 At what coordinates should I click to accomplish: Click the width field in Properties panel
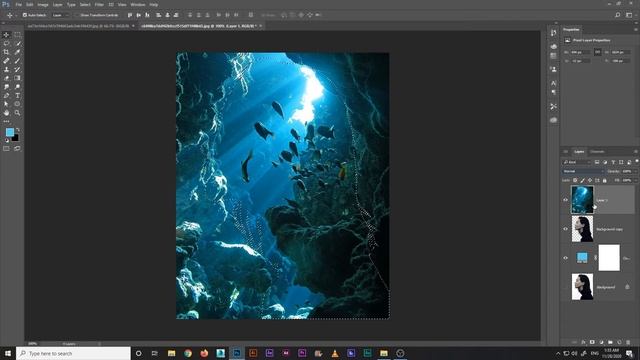pyautogui.click(x=580, y=52)
